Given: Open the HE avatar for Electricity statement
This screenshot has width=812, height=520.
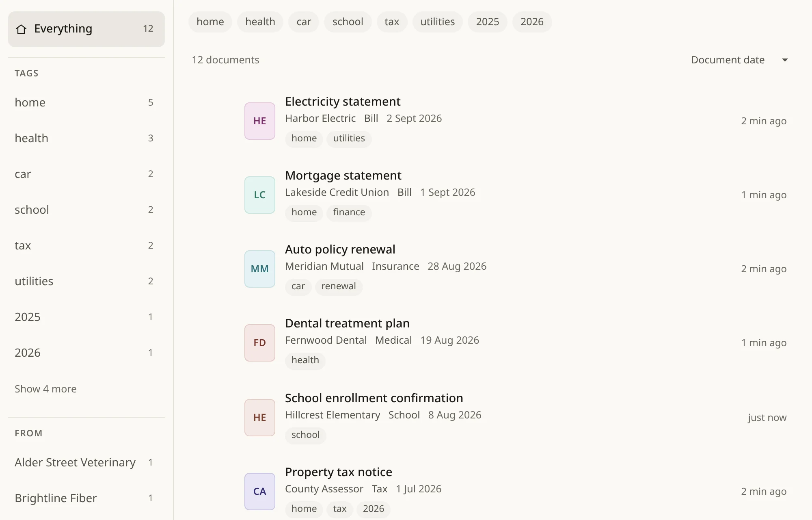Looking at the screenshot, I should (x=260, y=121).
